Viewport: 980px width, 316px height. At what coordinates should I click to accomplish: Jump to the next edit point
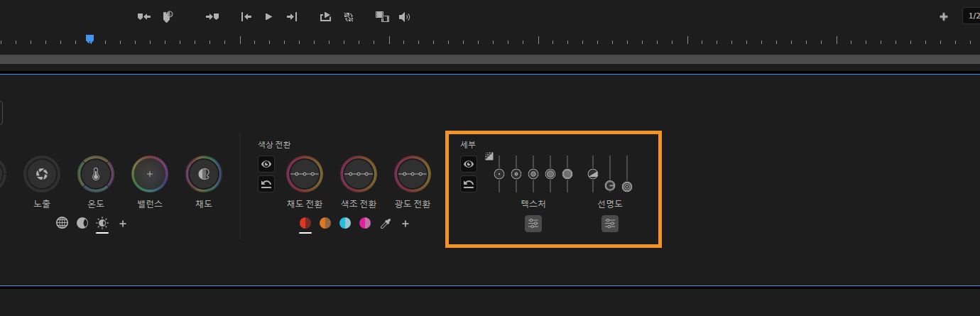(x=292, y=16)
